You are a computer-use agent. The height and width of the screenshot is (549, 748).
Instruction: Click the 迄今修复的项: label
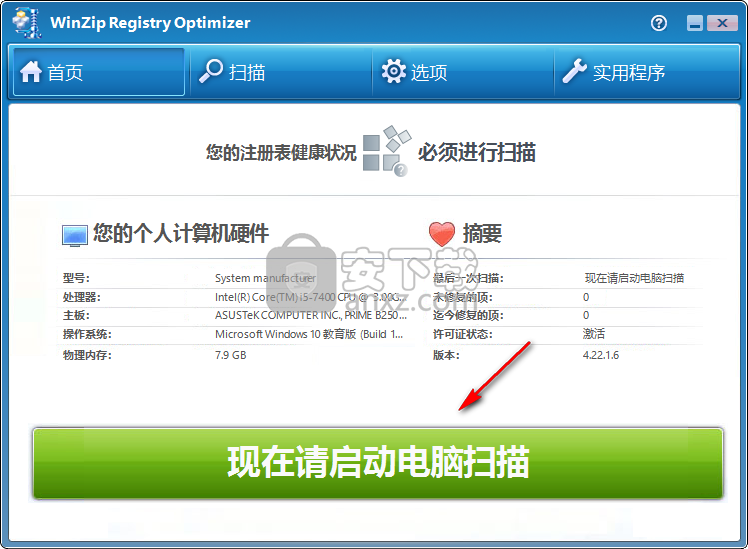pyautogui.click(x=468, y=315)
